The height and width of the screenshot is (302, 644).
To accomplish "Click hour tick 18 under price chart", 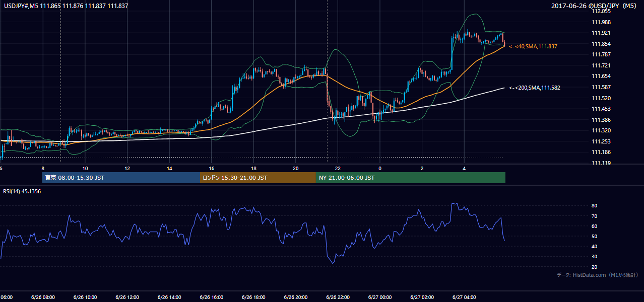I will pos(253,168).
